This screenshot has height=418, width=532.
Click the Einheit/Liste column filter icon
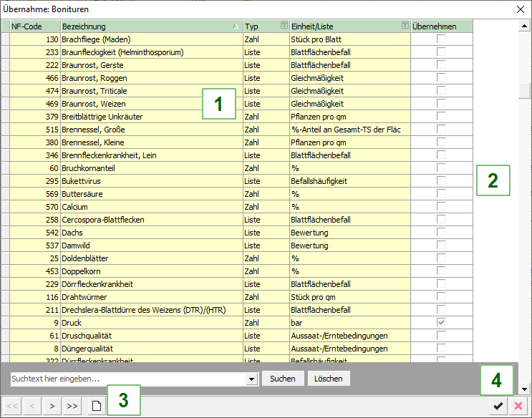pos(405,26)
